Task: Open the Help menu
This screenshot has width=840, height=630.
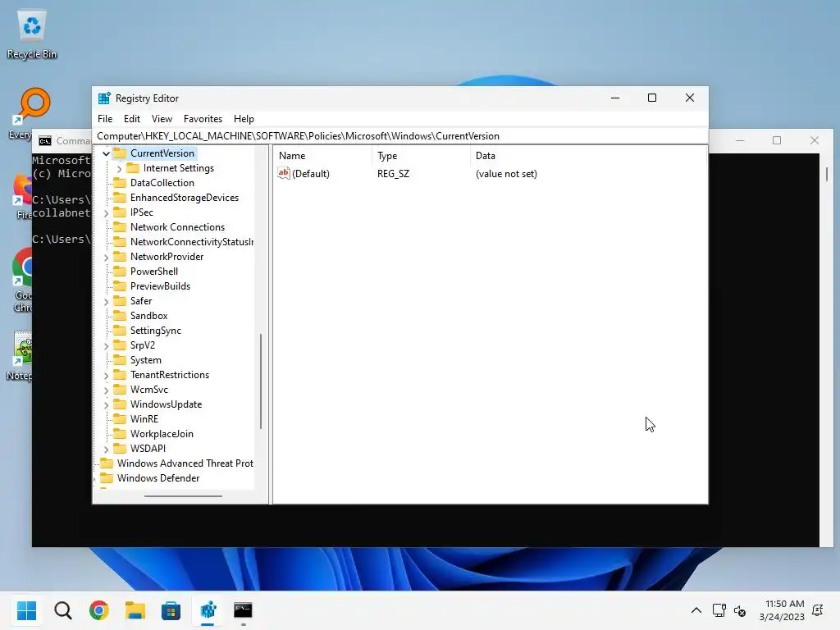Action: click(244, 119)
